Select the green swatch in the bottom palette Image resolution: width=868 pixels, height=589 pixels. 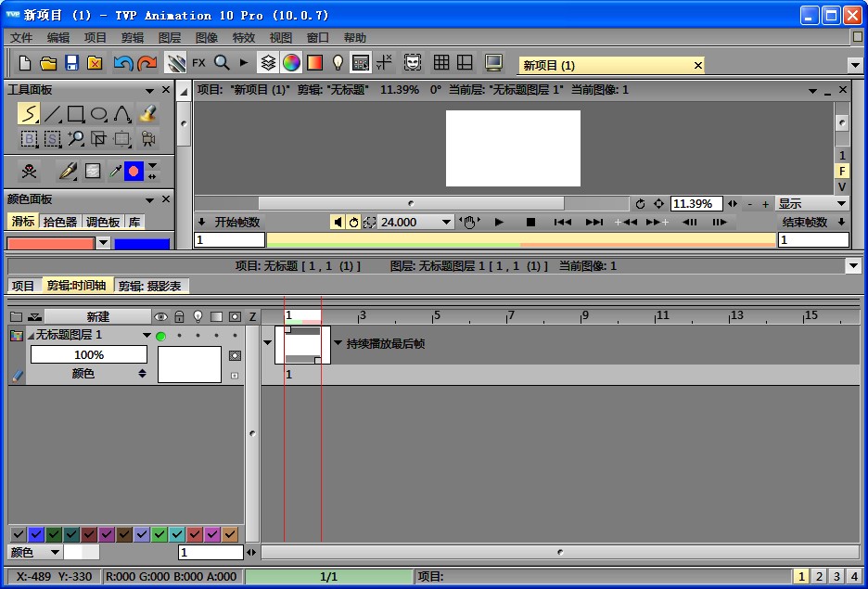(x=160, y=534)
